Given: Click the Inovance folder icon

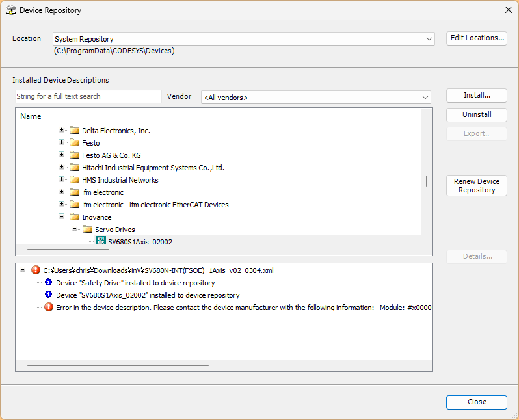Looking at the screenshot, I should pyautogui.click(x=75, y=217).
